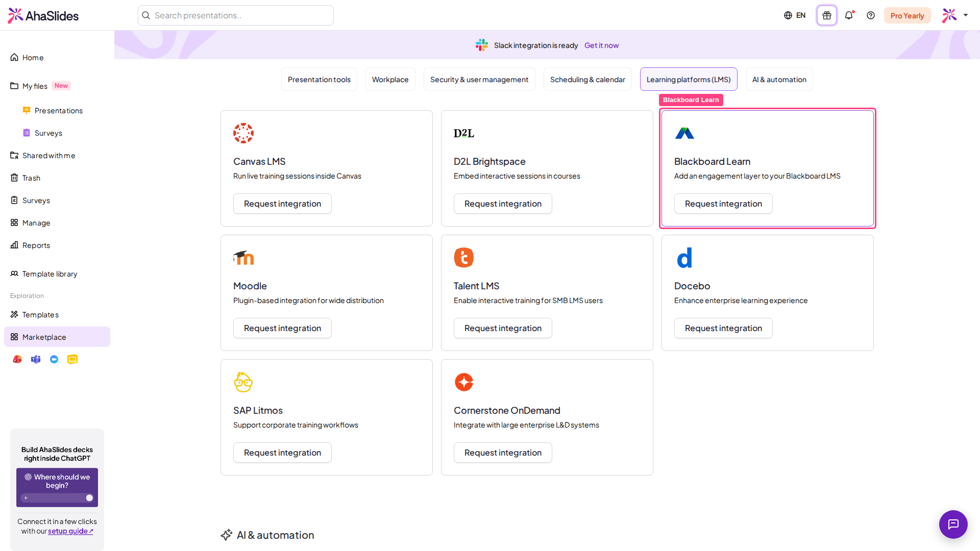Click the Moodle logo icon
Viewport: 980px width, 551px height.
pos(243,258)
